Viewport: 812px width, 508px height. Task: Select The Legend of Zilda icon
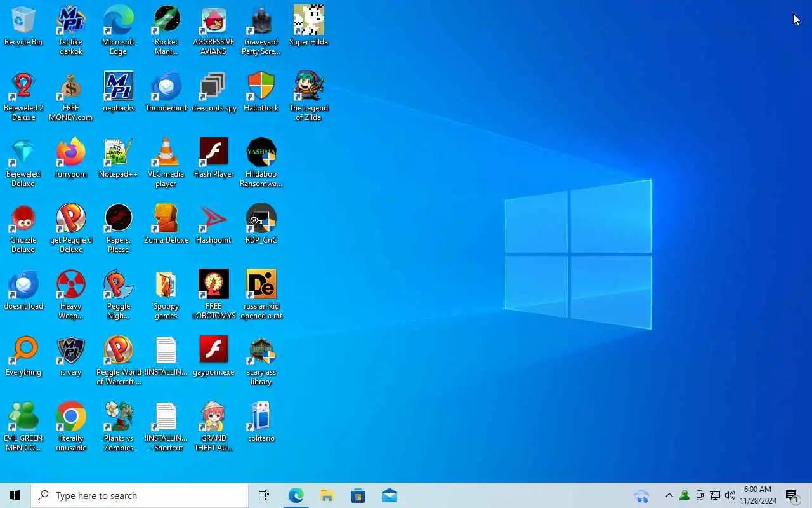point(309,97)
